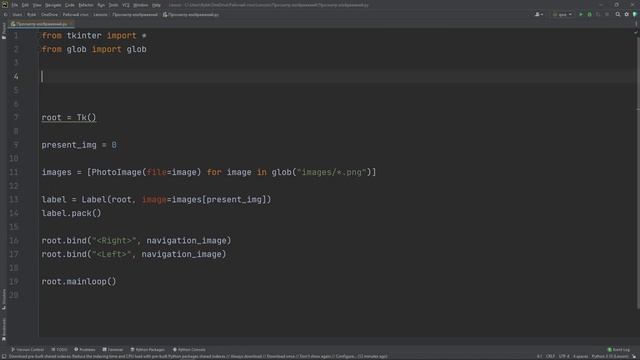Click line number 4 in gutter

click(x=16, y=76)
